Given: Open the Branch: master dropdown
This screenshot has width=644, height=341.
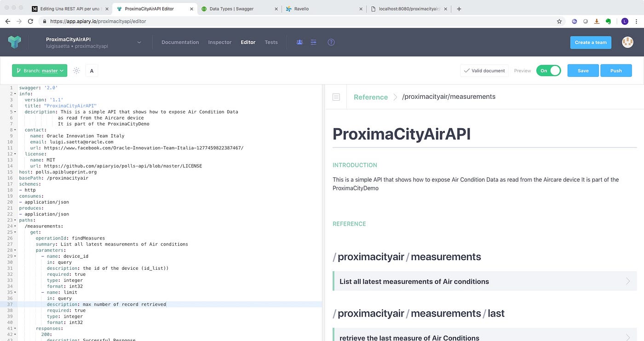Looking at the screenshot, I should click(40, 71).
